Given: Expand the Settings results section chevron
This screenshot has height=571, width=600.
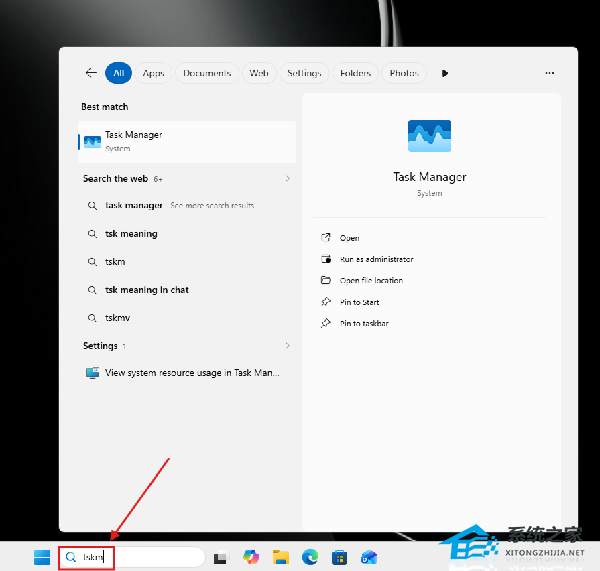Looking at the screenshot, I should coord(287,346).
